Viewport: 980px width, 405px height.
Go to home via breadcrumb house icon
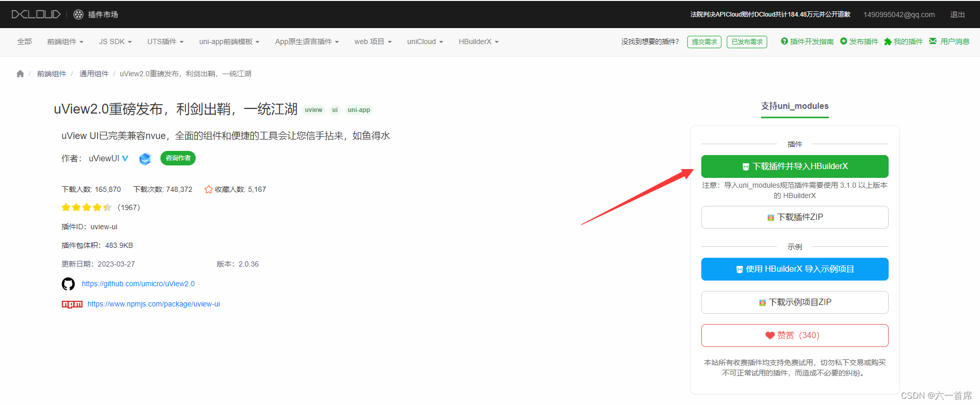tap(20, 74)
